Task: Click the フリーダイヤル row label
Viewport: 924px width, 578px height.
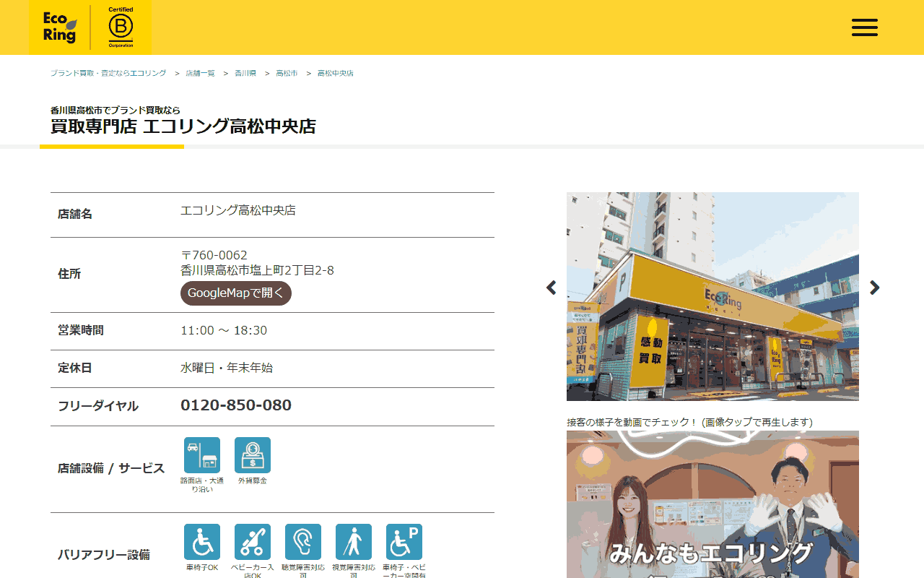Action: [98, 406]
